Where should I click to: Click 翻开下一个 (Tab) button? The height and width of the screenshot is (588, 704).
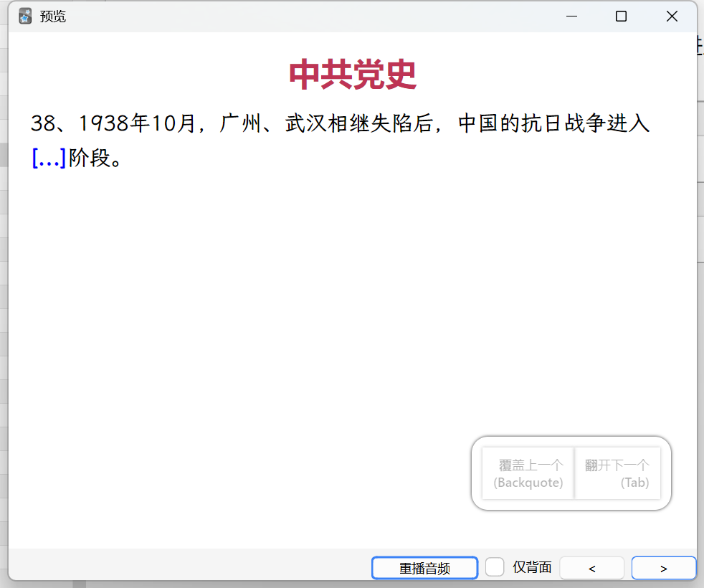(x=617, y=473)
